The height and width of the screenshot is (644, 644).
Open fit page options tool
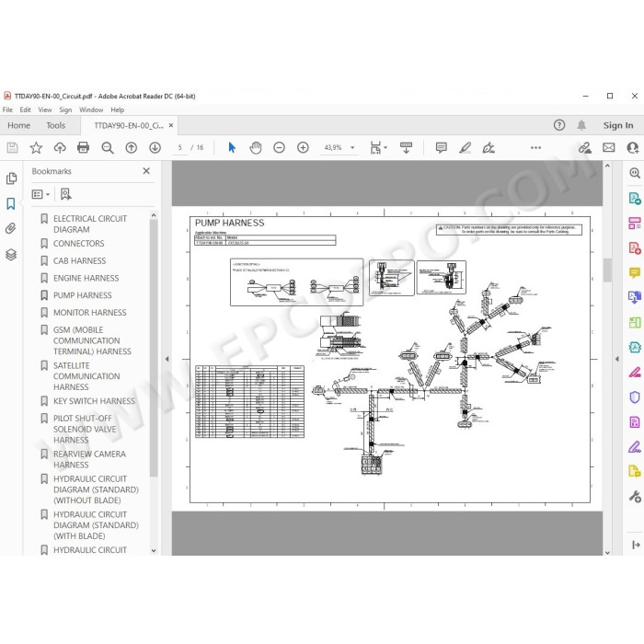click(x=378, y=147)
